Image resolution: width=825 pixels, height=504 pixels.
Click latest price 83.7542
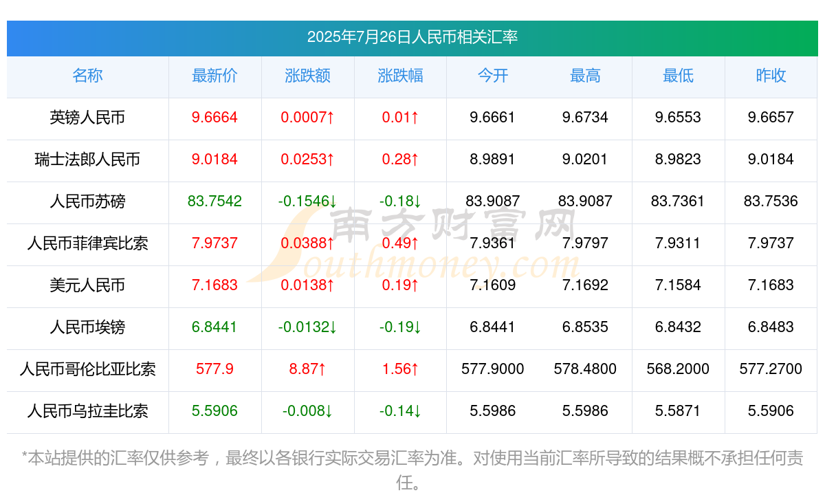point(215,201)
